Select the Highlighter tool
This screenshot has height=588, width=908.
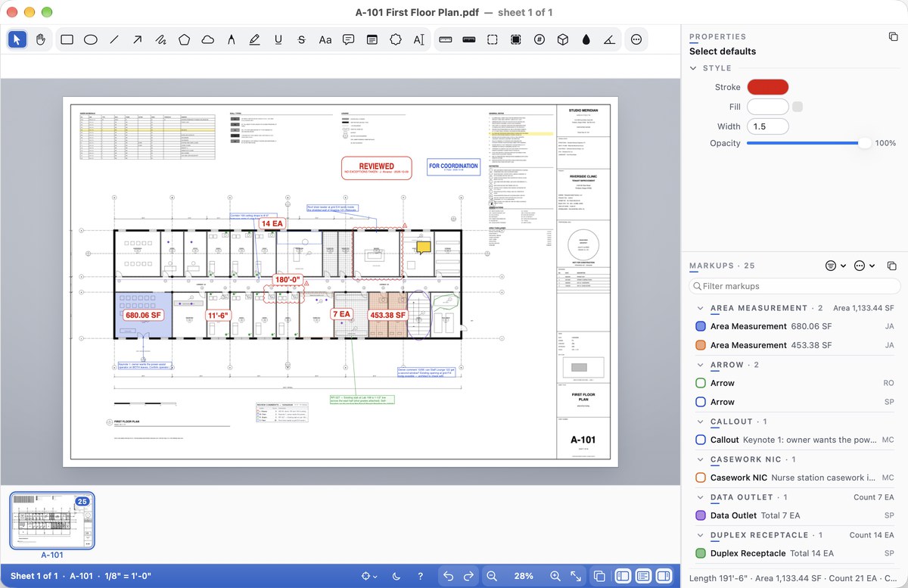[254, 39]
